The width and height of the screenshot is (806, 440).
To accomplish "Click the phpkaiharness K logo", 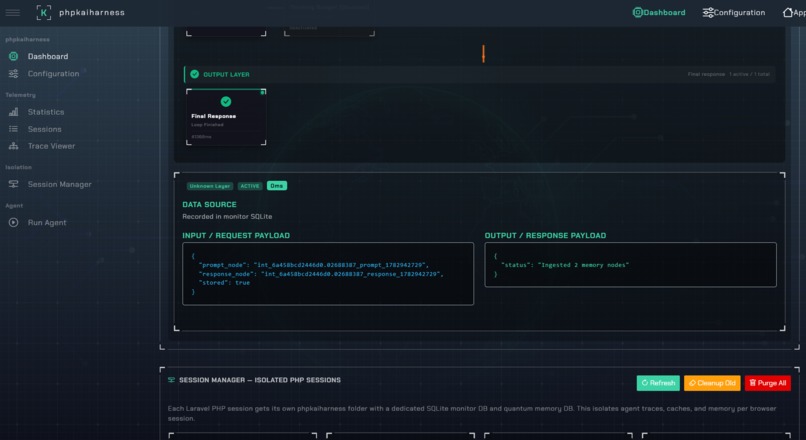I will click(44, 12).
